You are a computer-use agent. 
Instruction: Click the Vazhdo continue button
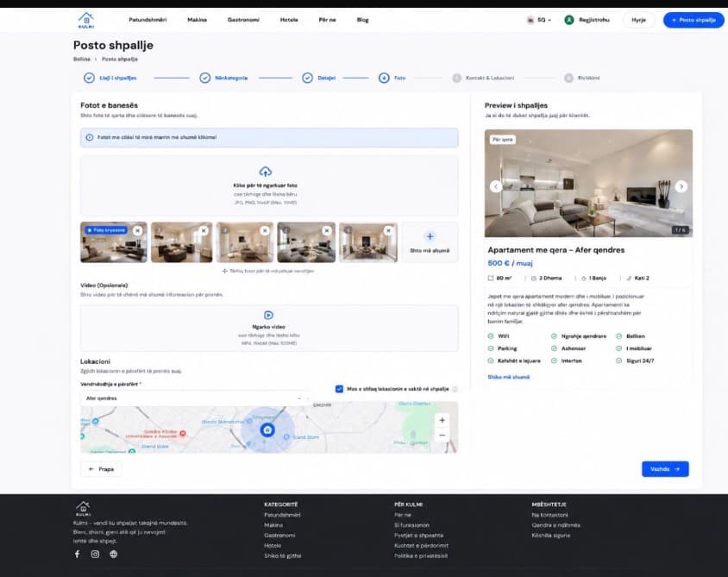[665, 469]
